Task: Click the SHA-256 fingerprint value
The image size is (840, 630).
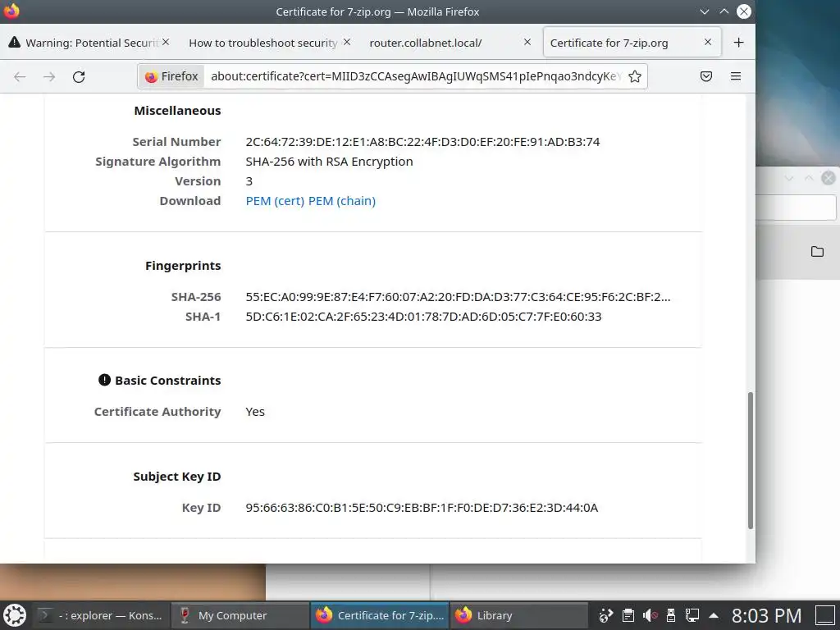Action: pos(458,297)
